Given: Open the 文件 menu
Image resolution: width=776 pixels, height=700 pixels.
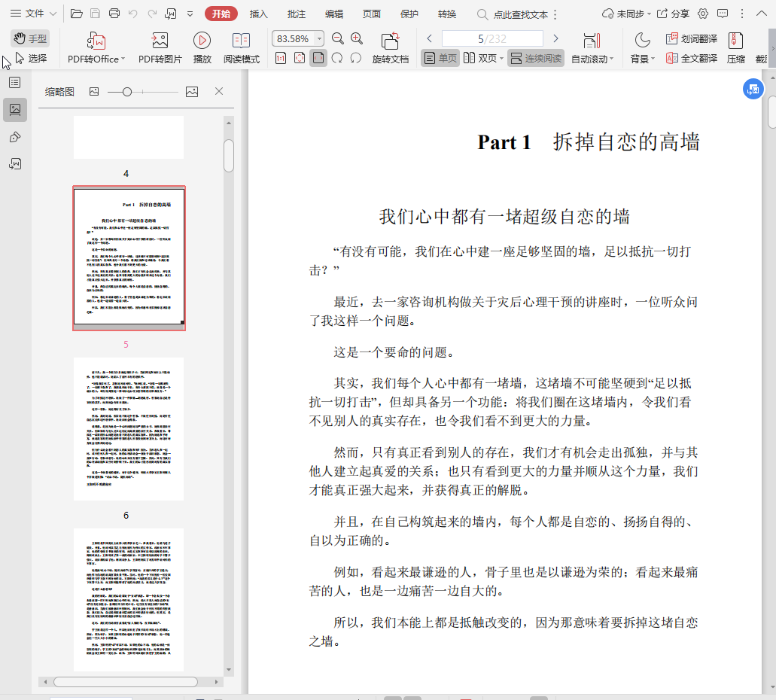Looking at the screenshot, I should click(33, 14).
